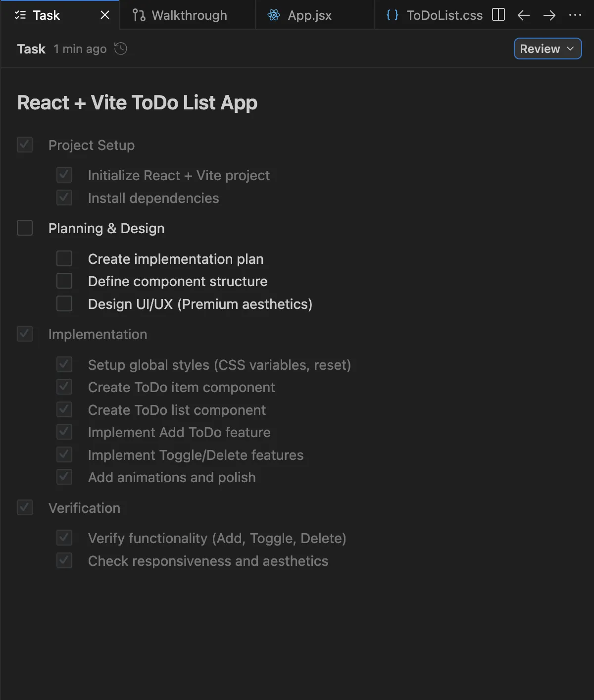Click the braces icon on ToDoList.css tab
The height and width of the screenshot is (700, 594).
pyautogui.click(x=393, y=15)
